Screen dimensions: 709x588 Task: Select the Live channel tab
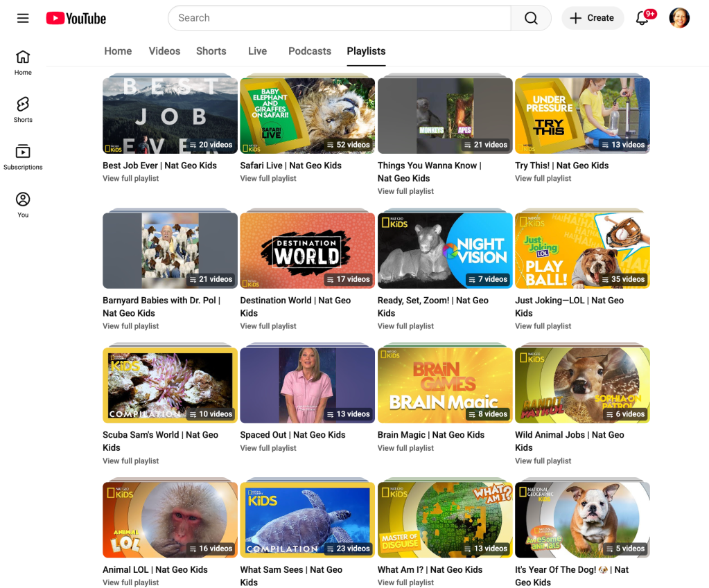(257, 51)
